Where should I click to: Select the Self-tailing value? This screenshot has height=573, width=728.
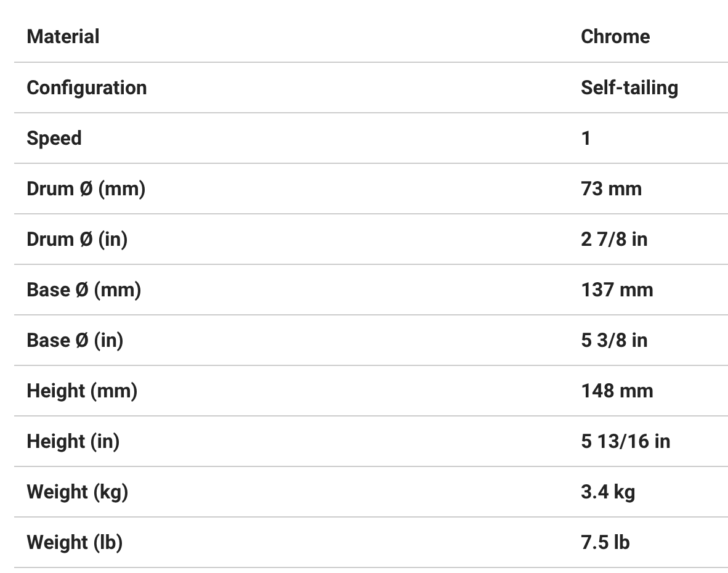[x=629, y=87]
